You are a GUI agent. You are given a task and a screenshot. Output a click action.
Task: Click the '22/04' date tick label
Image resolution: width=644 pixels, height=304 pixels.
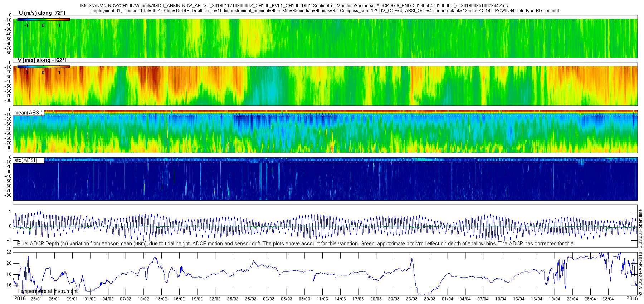572,299
